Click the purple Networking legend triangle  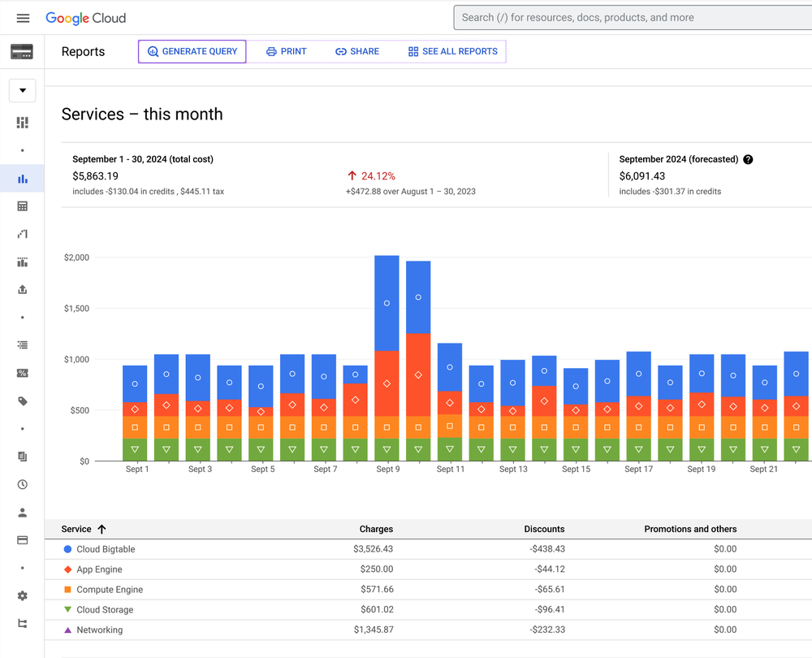point(67,630)
